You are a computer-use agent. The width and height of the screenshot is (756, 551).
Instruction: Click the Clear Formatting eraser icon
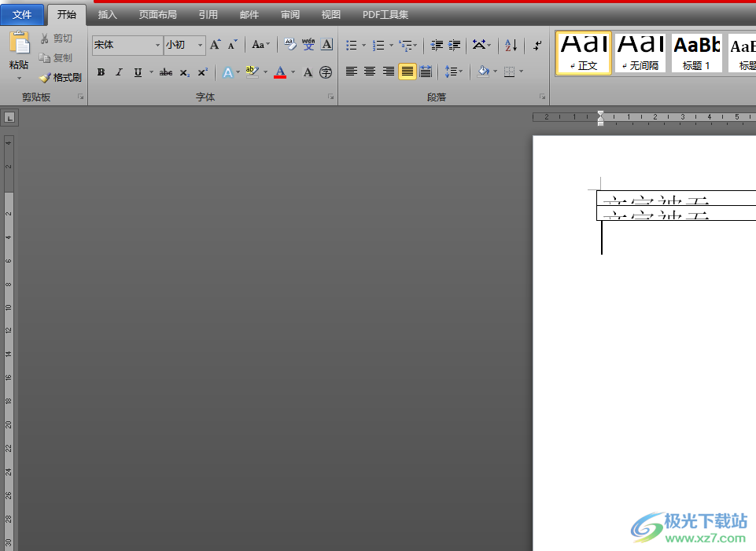click(289, 45)
